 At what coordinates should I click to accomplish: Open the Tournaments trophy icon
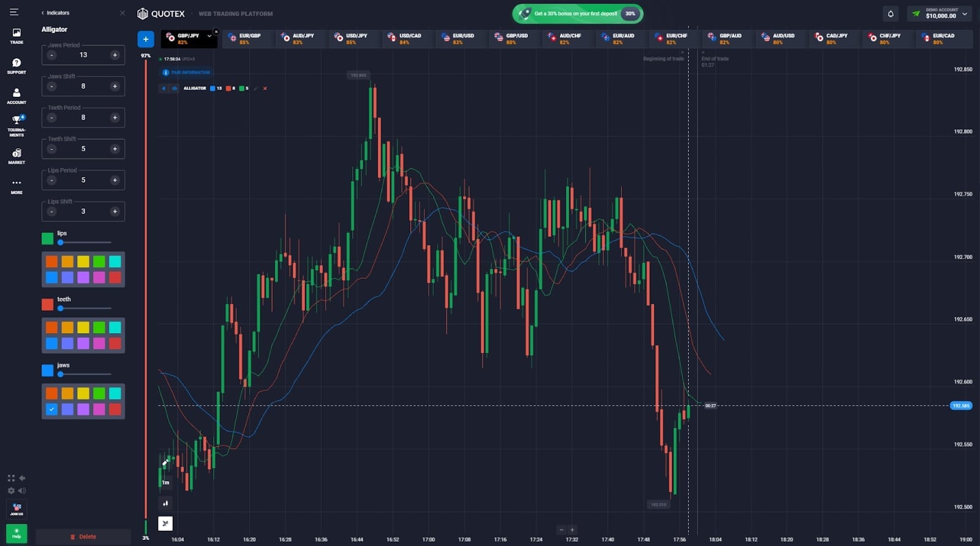17,125
